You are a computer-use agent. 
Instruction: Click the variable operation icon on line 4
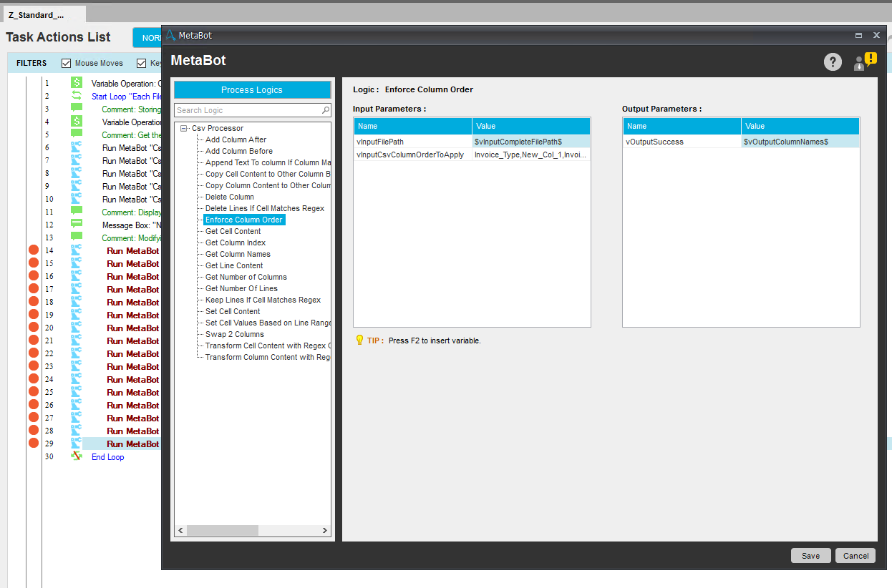point(77,122)
